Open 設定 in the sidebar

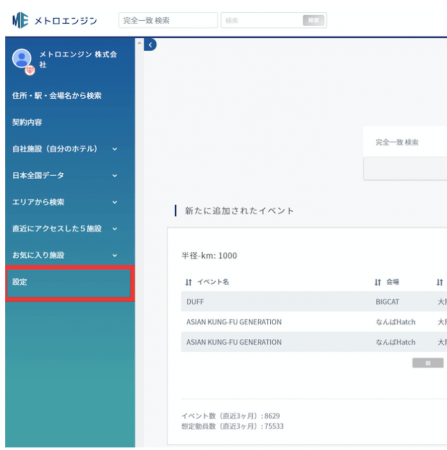point(70,283)
